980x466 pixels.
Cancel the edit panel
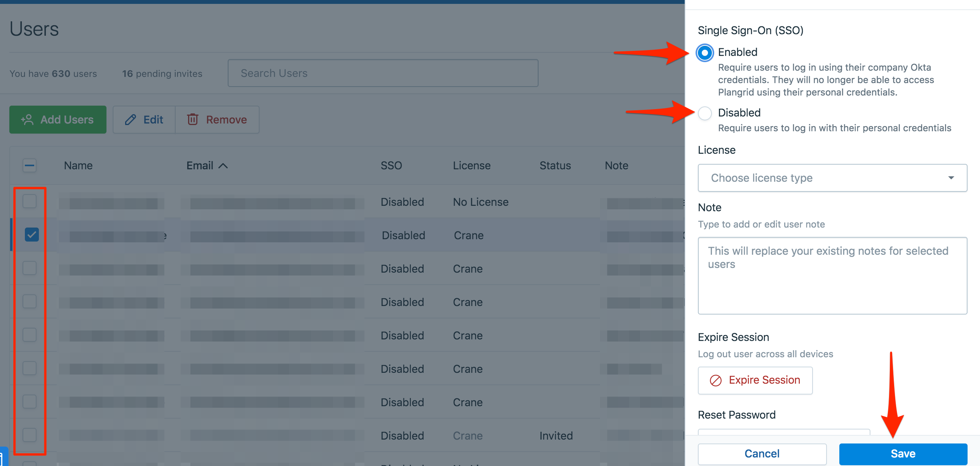762,454
